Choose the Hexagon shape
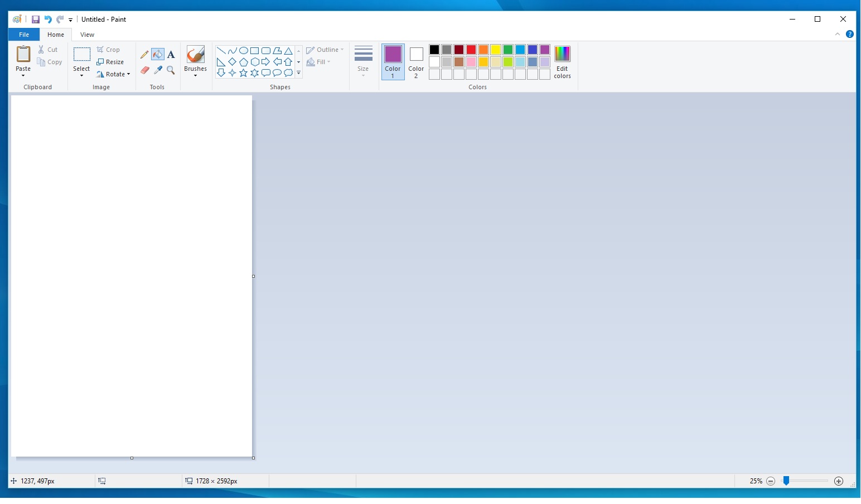 point(255,62)
